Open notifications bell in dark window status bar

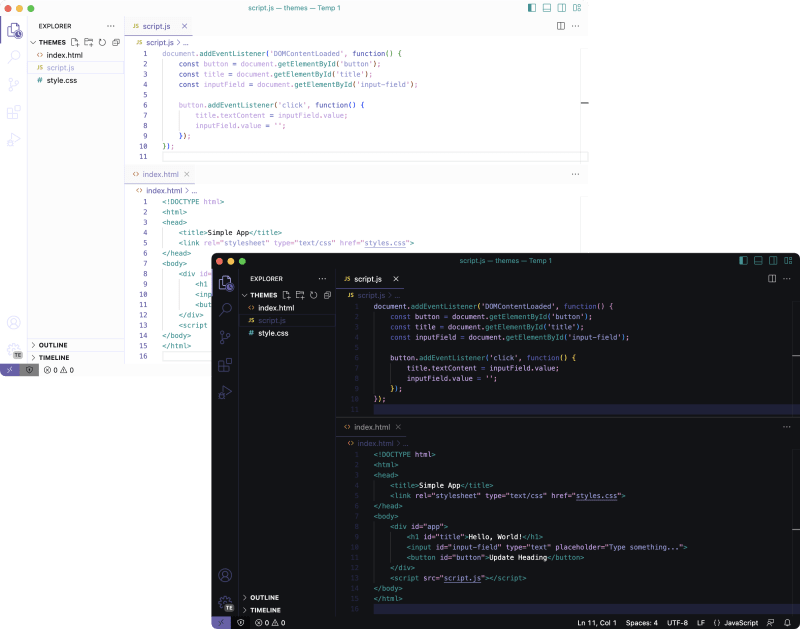787,623
